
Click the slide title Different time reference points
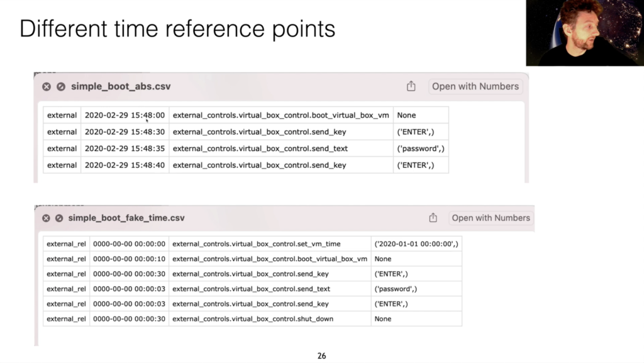point(177,29)
